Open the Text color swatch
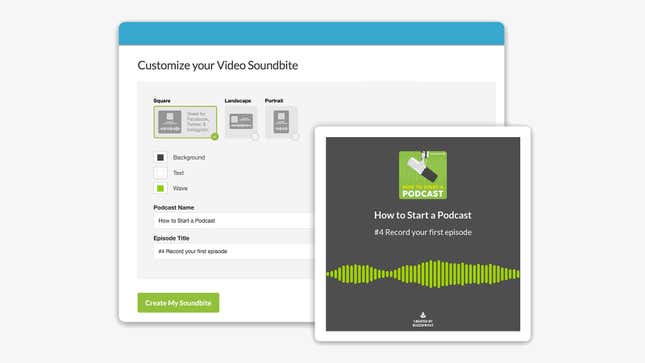Image resolution: width=645 pixels, height=363 pixels. click(x=160, y=173)
